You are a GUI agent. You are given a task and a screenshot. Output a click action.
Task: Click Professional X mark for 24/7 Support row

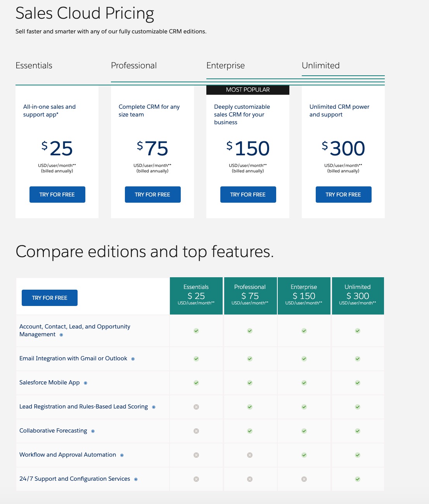coord(250,479)
